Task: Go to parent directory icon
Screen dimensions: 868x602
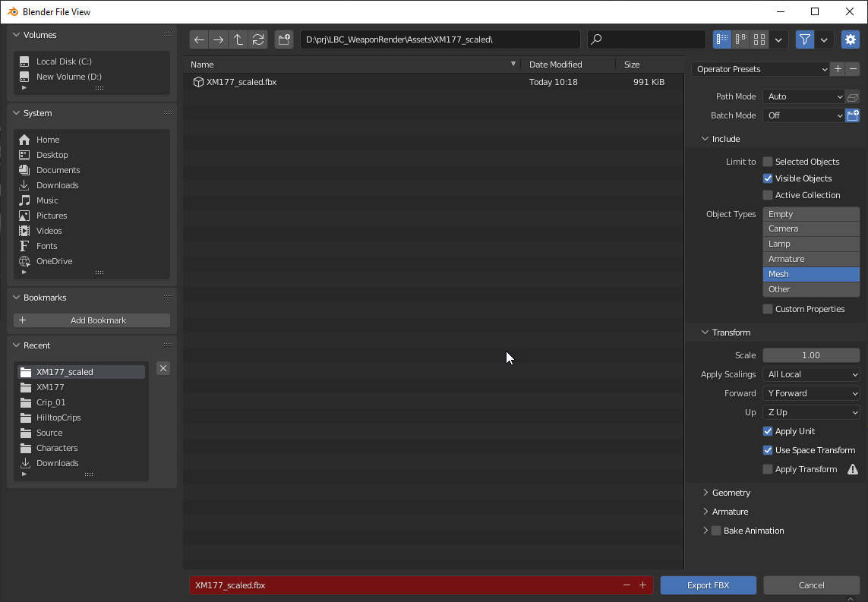Action: [x=238, y=39]
